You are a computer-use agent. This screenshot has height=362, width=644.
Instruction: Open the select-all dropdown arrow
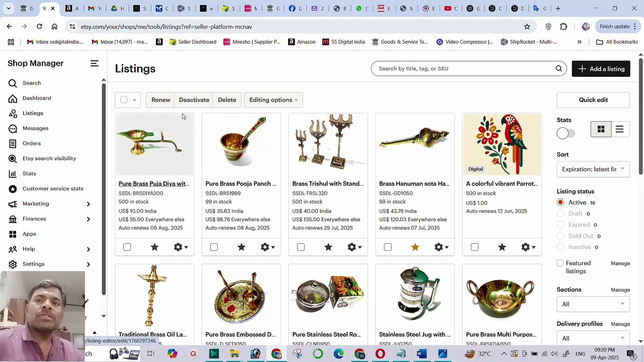pos(134,100)
